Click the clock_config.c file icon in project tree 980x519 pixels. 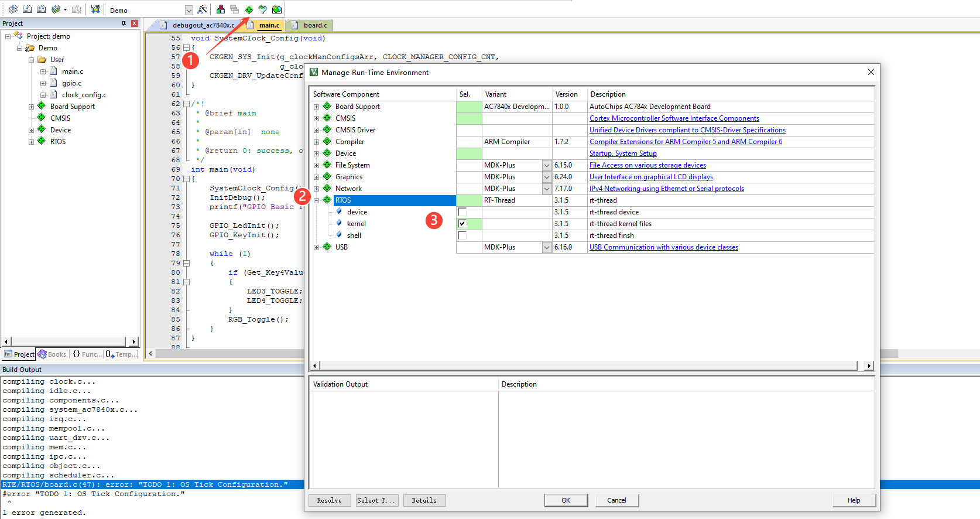[x=53, y=95]
